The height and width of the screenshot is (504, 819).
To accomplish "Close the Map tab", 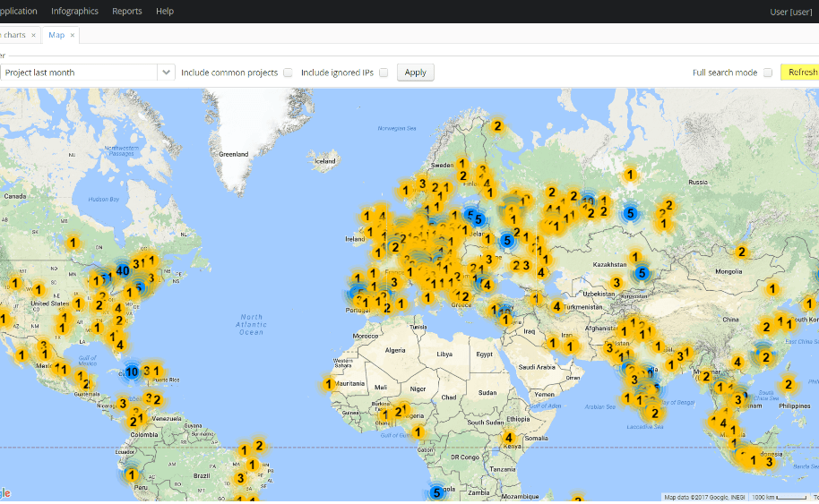I will point(72,36).
